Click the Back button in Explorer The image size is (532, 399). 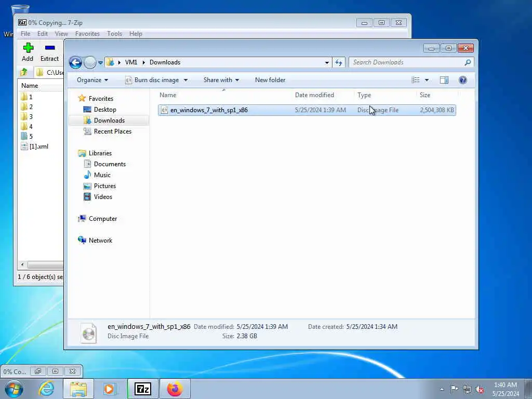click(x=75, y=62)
